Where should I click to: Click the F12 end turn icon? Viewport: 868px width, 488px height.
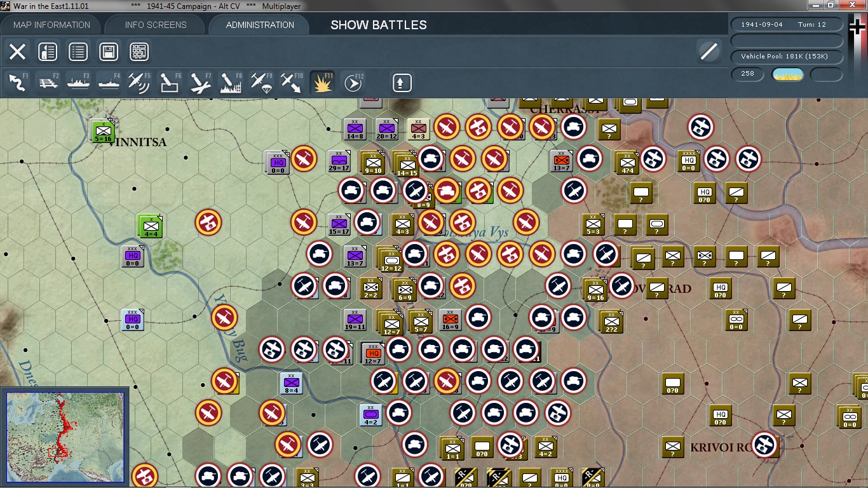[353, 83]
